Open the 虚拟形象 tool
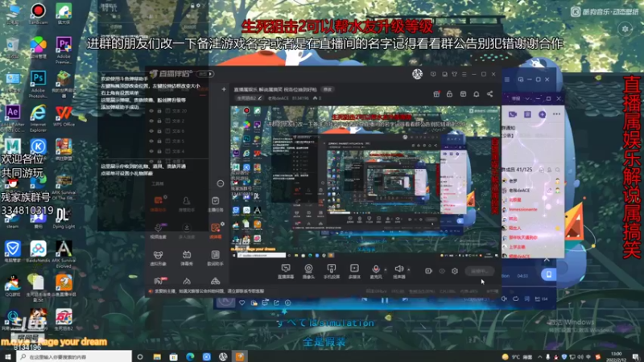This screenshot has height=362, width=644. click(x=158, y=258)
